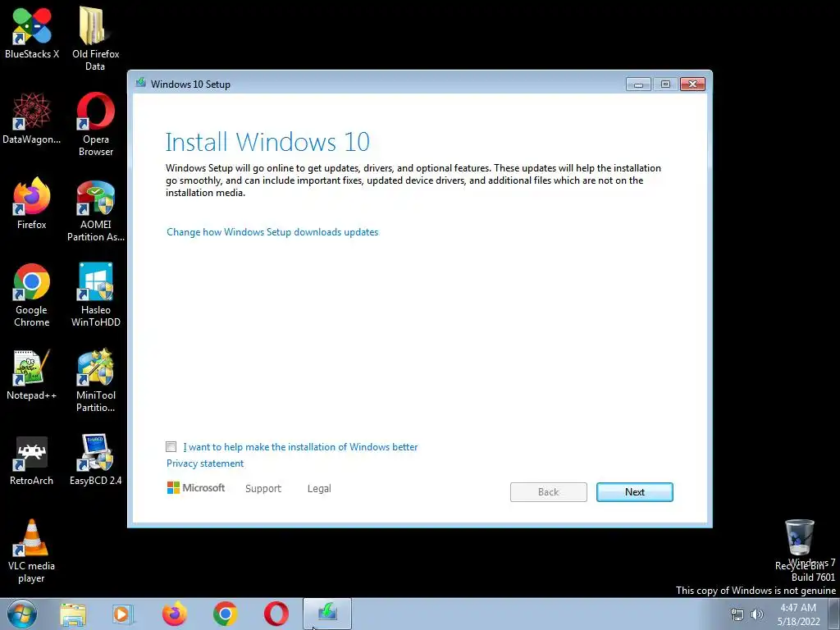Open the Support link
Viewport: 840px width, 630px height.
[263, 489]
